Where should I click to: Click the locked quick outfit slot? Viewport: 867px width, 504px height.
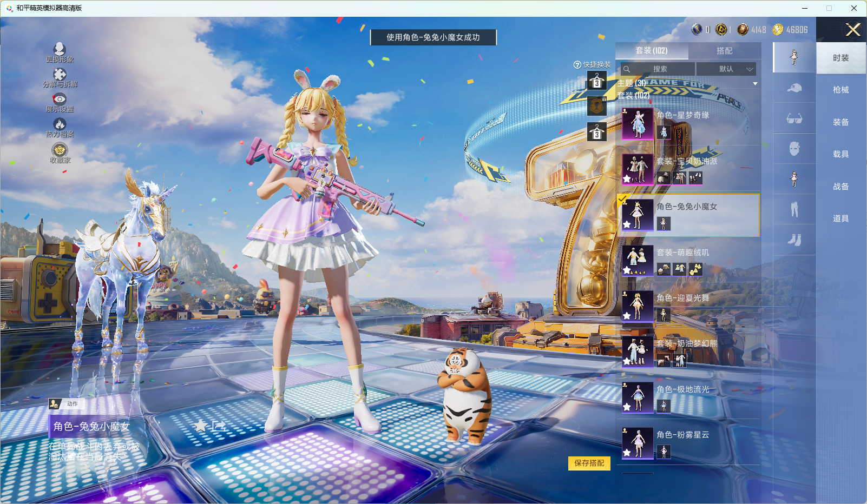597,106
